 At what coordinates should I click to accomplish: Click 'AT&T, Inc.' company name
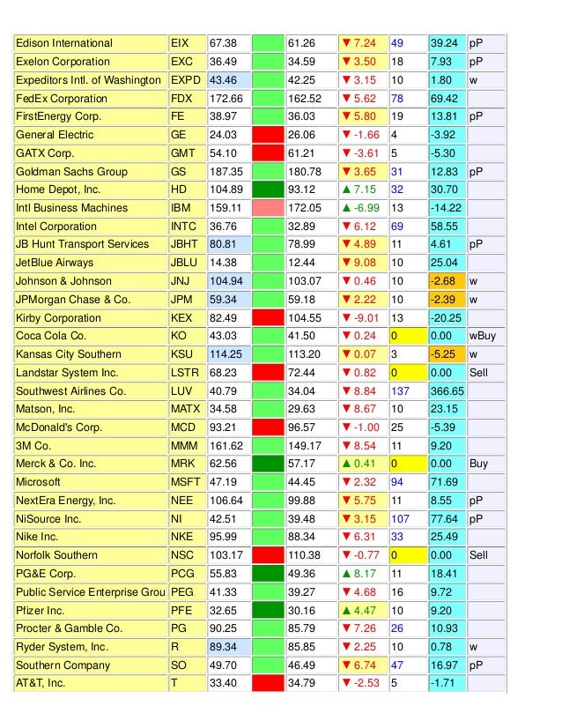coord(41,683)
